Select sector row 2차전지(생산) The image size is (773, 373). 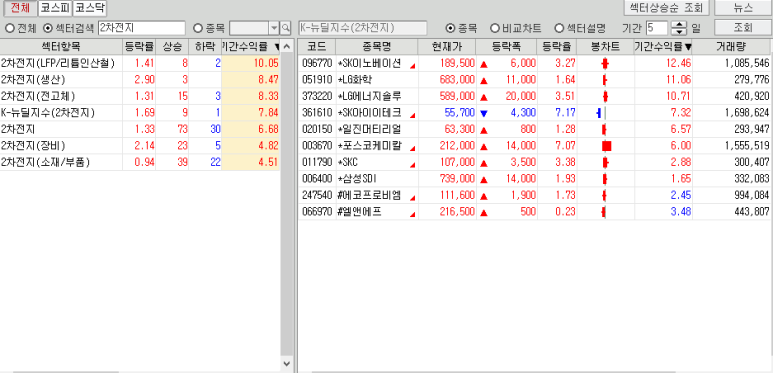140,80
